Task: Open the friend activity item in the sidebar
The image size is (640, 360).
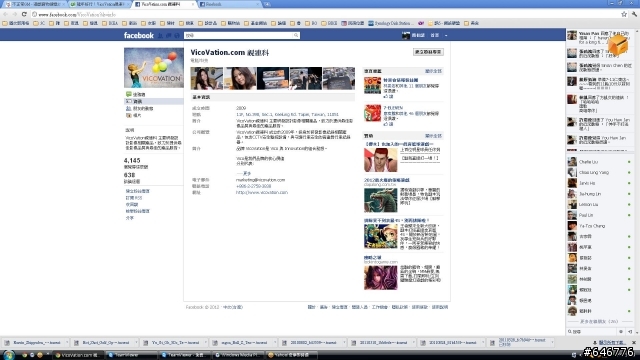Action: point(140,109)
